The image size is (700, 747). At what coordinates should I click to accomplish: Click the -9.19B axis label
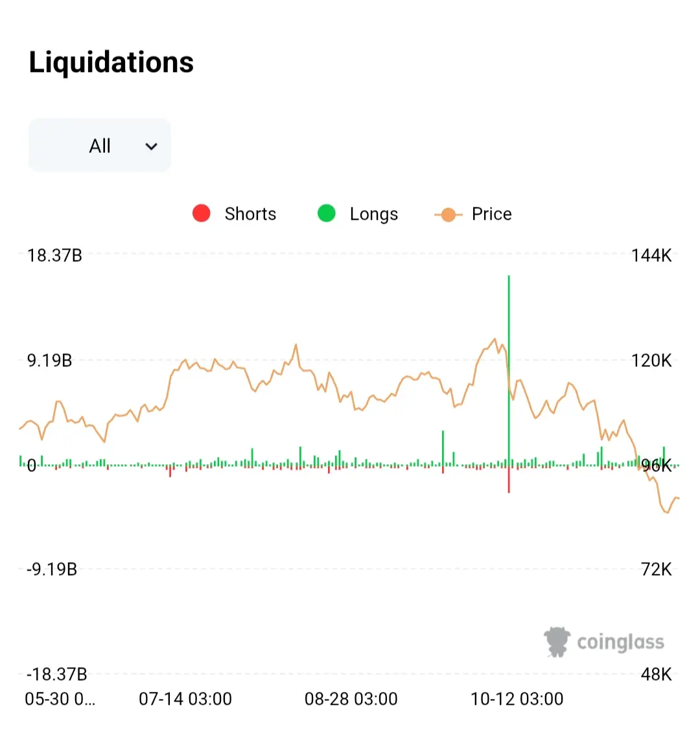52,569
